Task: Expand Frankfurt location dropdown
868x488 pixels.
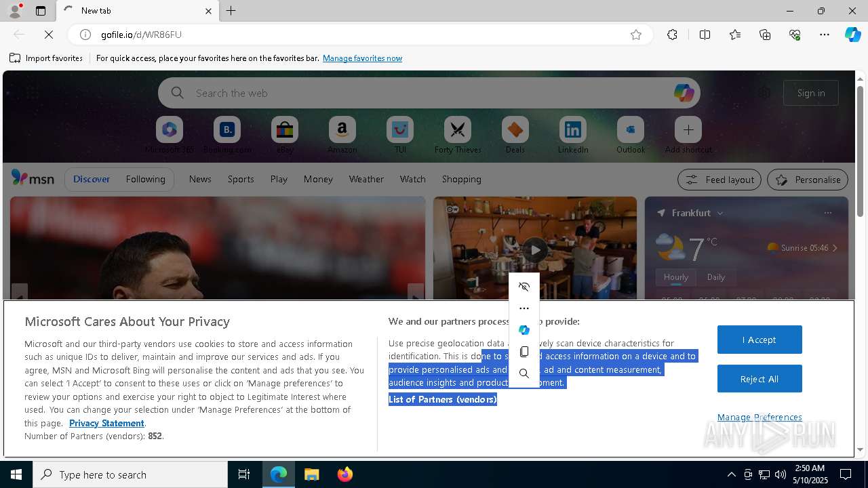Action: click(x=719, y=213)
